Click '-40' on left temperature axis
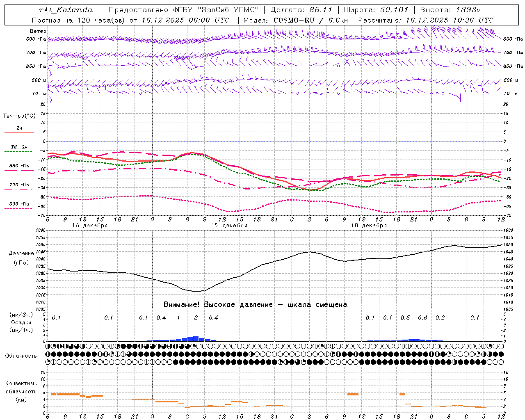525x420 pixels. [x=42, y=216]
